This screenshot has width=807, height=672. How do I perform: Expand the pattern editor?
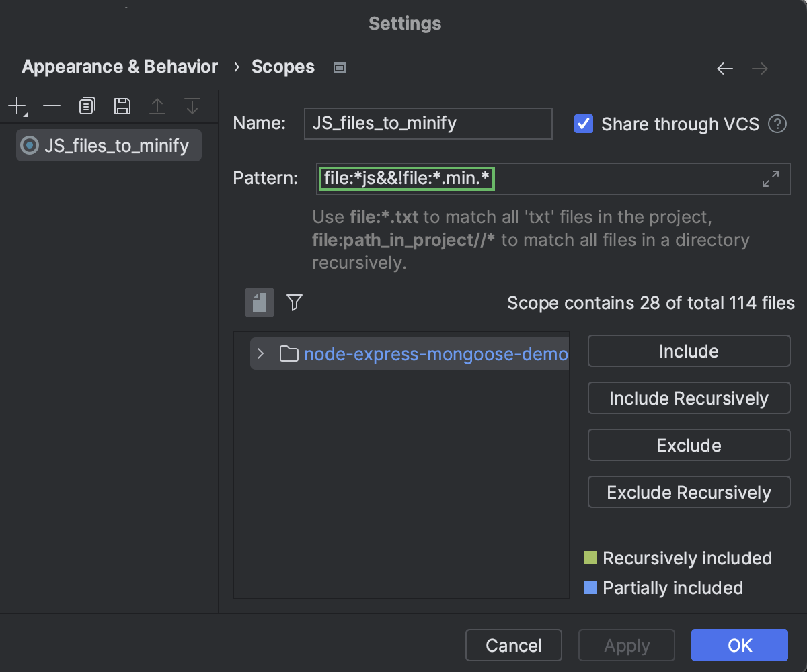(771, 179)
